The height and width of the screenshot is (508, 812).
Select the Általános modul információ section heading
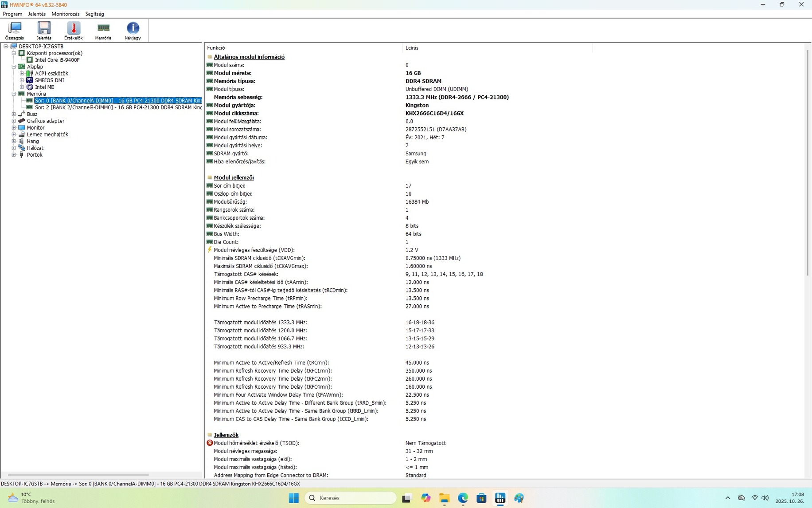249,57
